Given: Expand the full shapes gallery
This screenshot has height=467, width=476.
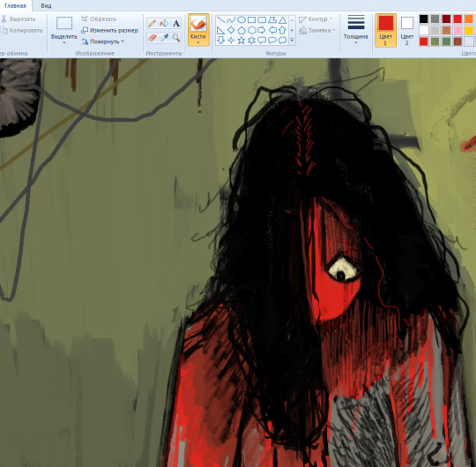Looking at the screenshot, I should [292, 40].
